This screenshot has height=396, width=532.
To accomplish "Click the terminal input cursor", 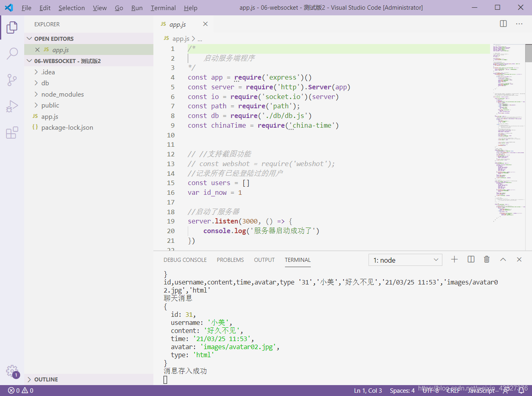I will coord(165,379).
